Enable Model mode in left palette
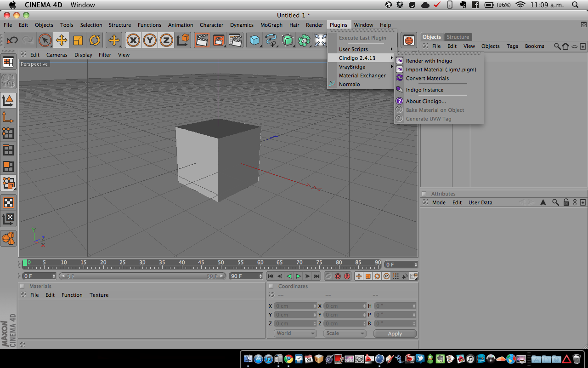This screenshot has height=368, width=588. (x=8, y=100)
